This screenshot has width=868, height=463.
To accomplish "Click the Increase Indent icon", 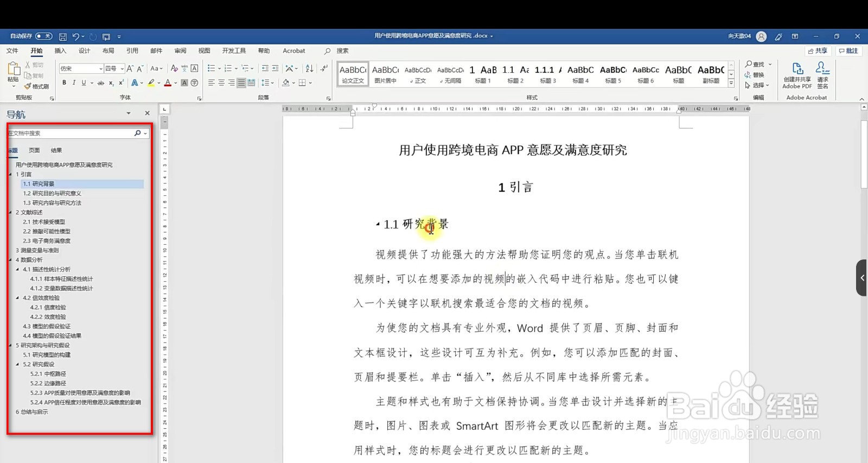I will point(276,68).
